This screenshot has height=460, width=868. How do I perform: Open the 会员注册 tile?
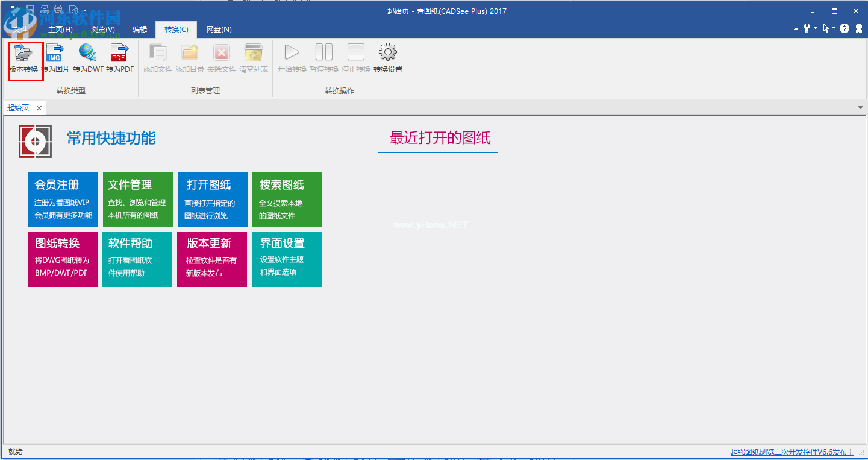pyautogui.click(x=63, y=200)
